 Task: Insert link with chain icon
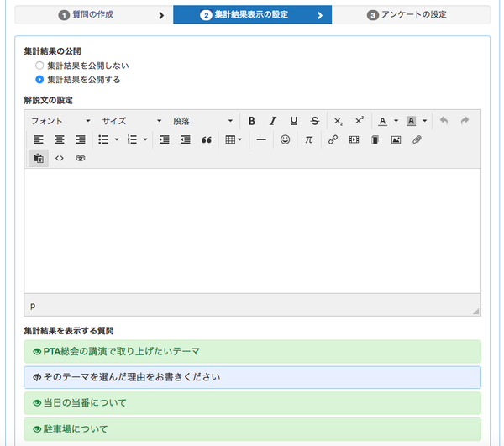(x=333, y=139)
